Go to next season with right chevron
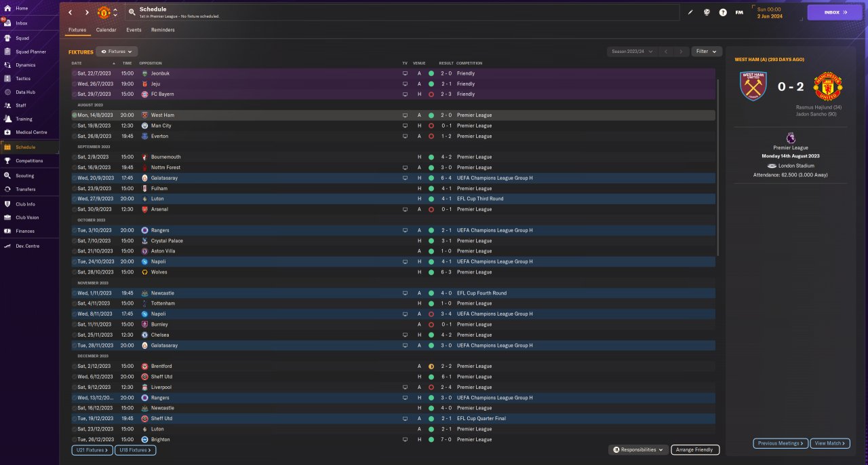The width and height of the screenshot is (868, 465). (682, 52)
